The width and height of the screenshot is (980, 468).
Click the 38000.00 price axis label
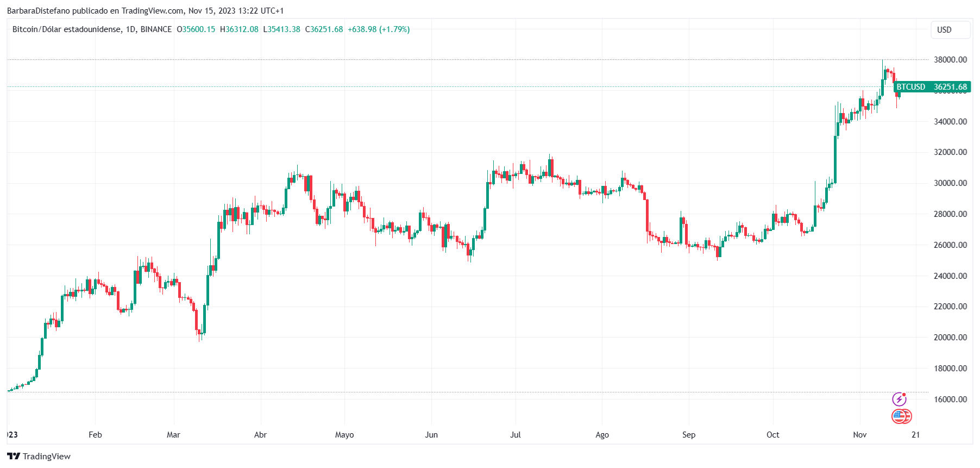[950, 60]
